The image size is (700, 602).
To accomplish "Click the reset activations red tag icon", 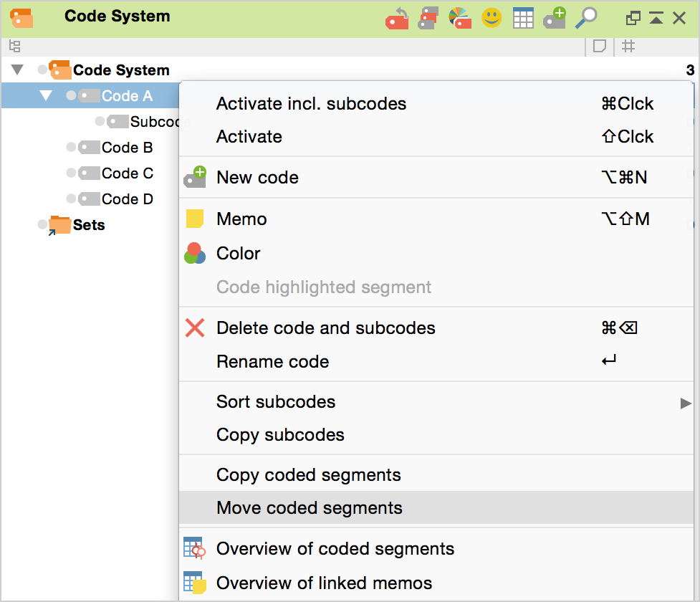I will 396,18.
